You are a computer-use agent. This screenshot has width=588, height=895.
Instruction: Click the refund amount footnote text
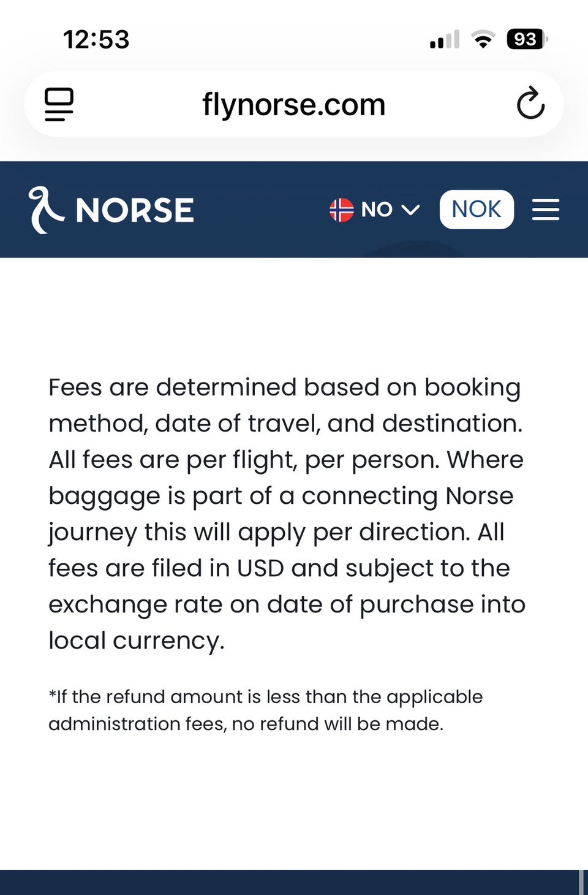pyautogui.click(x=266, y=710)
